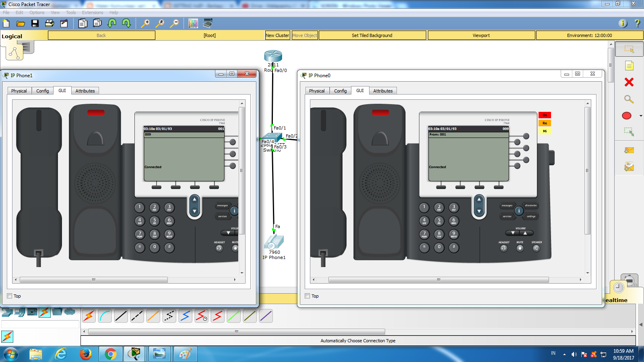Screen dimensions: 644x362
Task: Pick the Serial DCE cable with clock
Action: pyautogui.click(x=201, y=316)
